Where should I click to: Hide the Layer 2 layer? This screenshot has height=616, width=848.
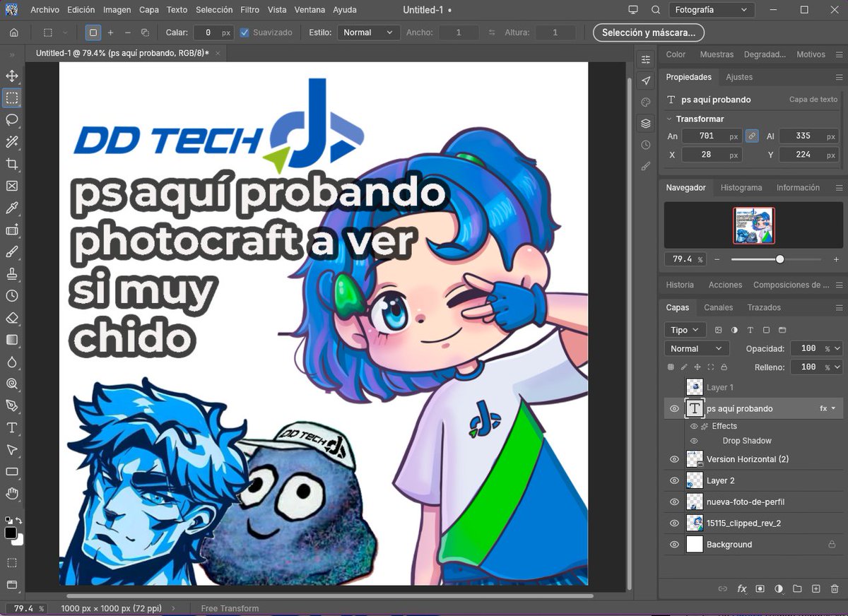click(674, 480)
